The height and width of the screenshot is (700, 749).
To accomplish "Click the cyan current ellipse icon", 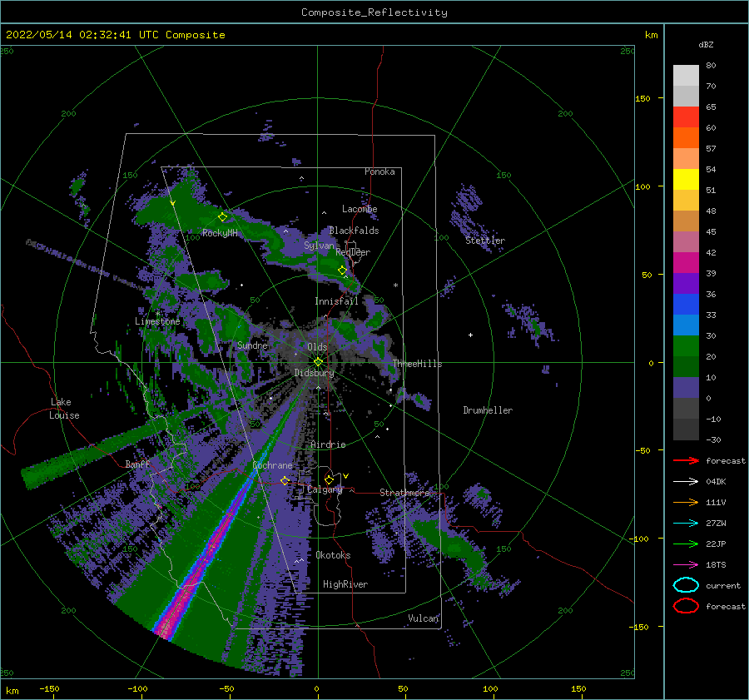I will (686, 585).
